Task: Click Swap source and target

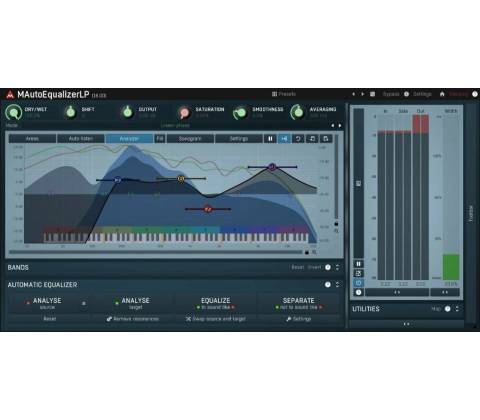Action: click(215, 319)
